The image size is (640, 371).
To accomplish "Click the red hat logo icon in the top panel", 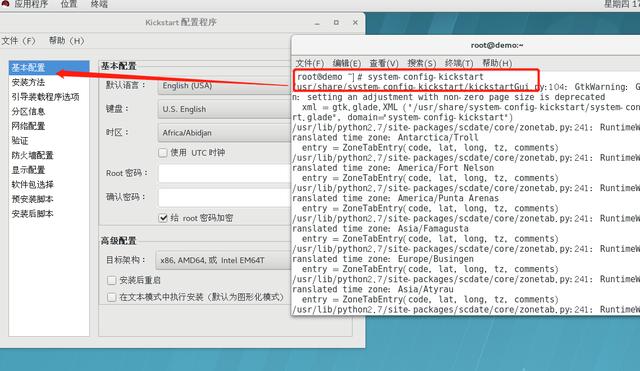I will [x=5, y=3].
